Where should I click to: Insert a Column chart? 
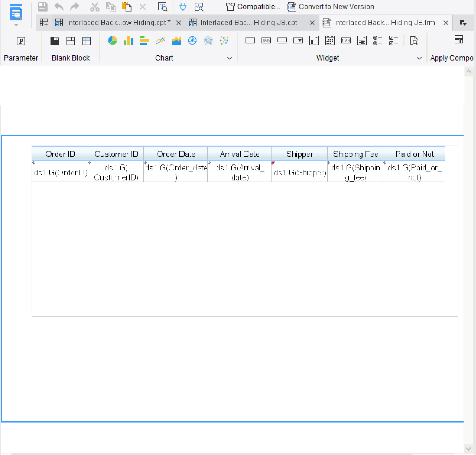click(128, 41)
